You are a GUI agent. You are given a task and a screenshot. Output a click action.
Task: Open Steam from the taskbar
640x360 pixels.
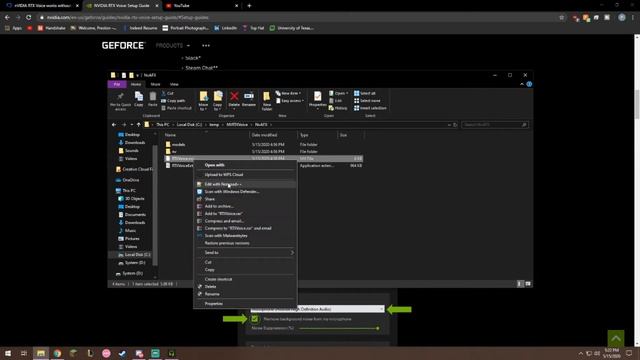(122, 353)
